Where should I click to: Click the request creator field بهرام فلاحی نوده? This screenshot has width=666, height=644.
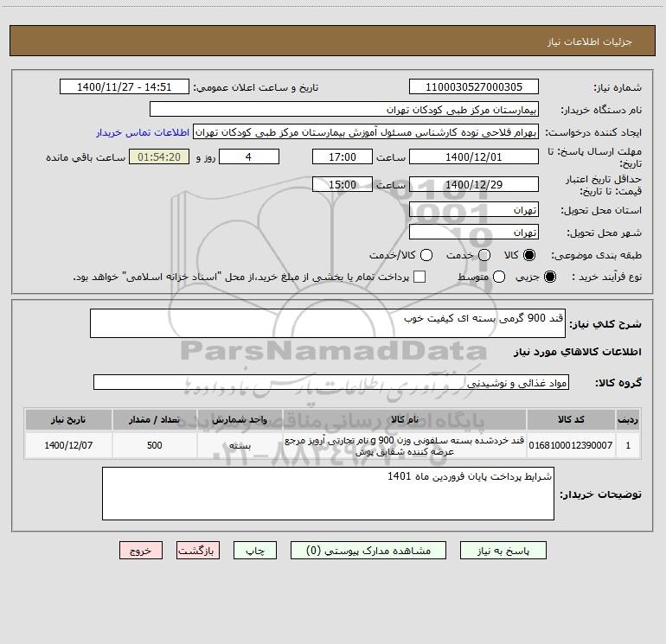[366, 132]
